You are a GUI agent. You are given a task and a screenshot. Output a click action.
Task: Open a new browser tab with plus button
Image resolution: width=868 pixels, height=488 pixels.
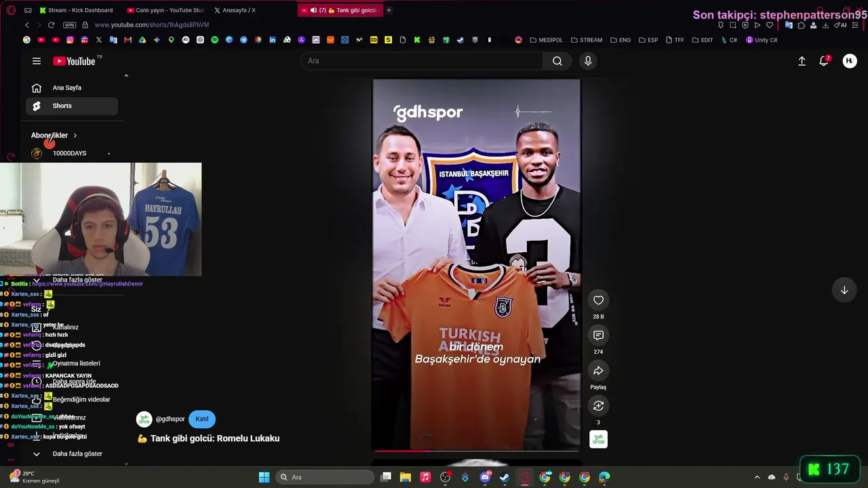pos(389,10)
